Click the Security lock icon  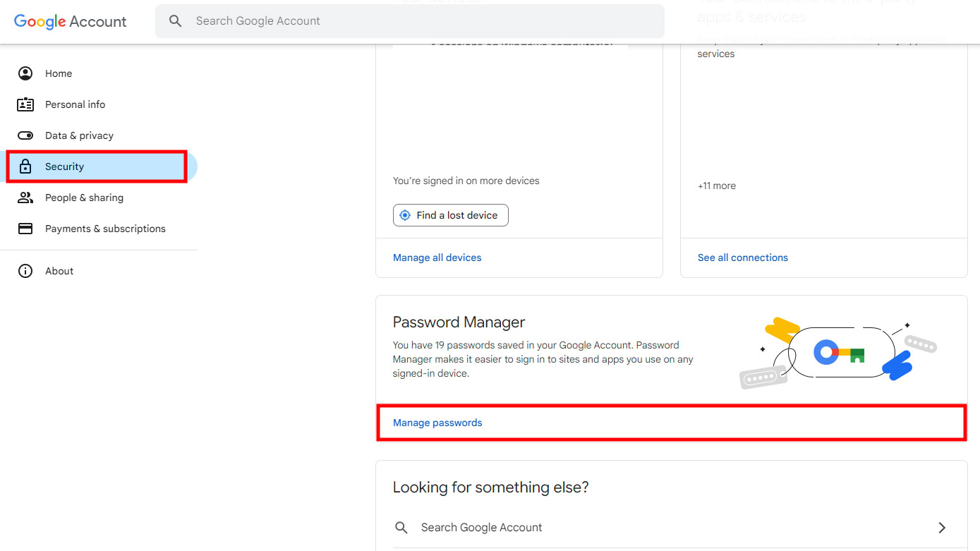point(25,166)
